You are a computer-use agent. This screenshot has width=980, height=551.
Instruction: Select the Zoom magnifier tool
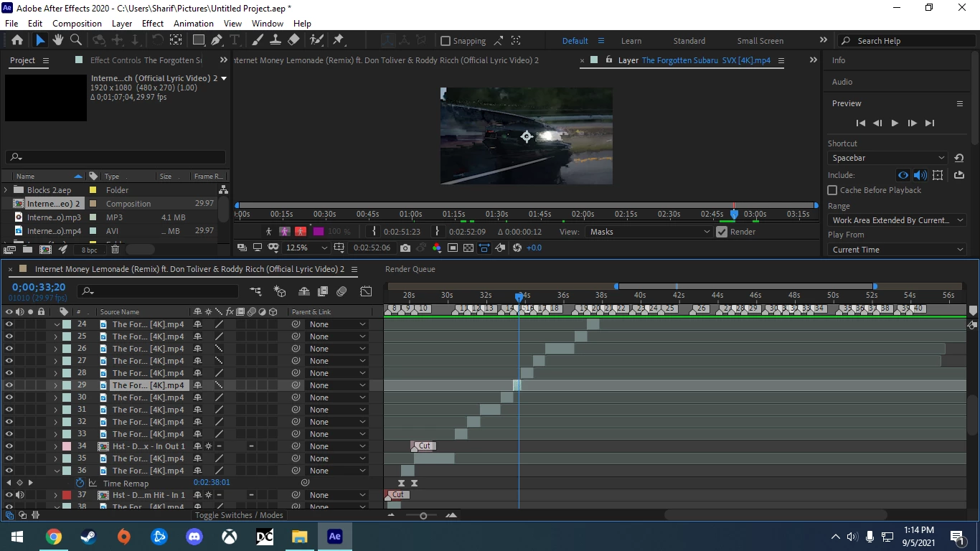tap(76, 40)
